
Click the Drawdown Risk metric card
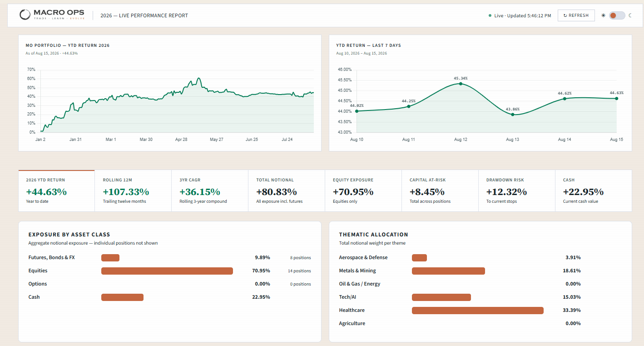tap(517, 191)
